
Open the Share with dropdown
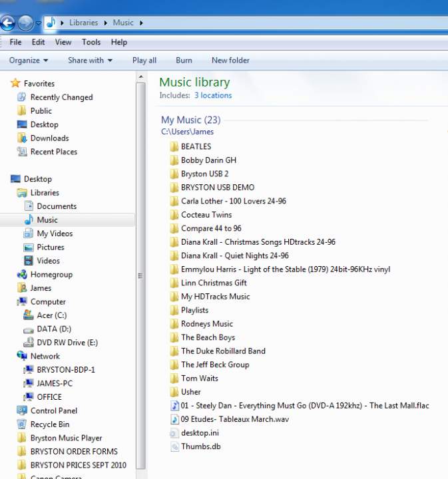point(90,61)
